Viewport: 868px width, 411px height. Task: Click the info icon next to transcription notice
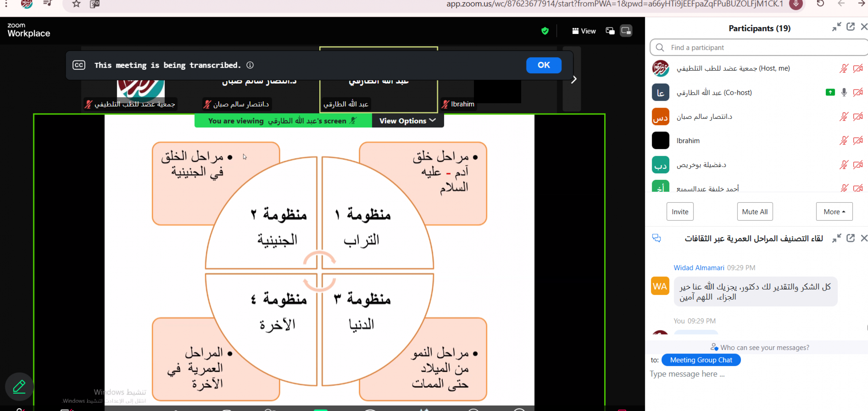click(250, 65)
